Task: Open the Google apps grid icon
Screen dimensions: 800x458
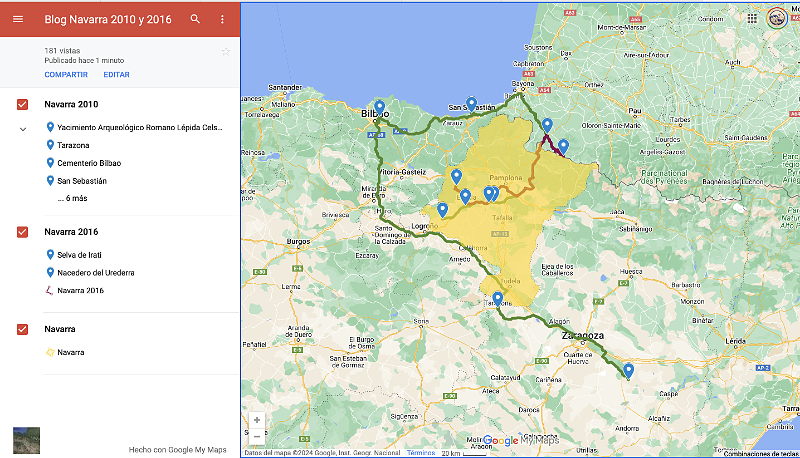Action: 752,18
